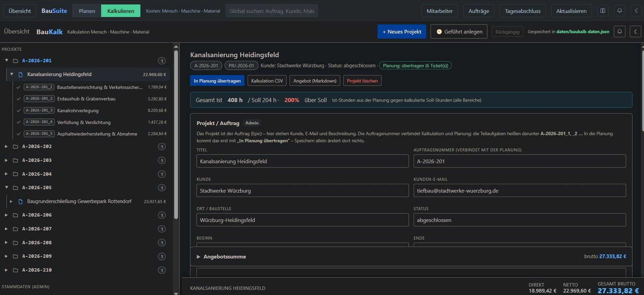Click document icon of Kanalsanierung Heidingsfeld
This screenshot has height=295, width=644.
click(21, 74)
